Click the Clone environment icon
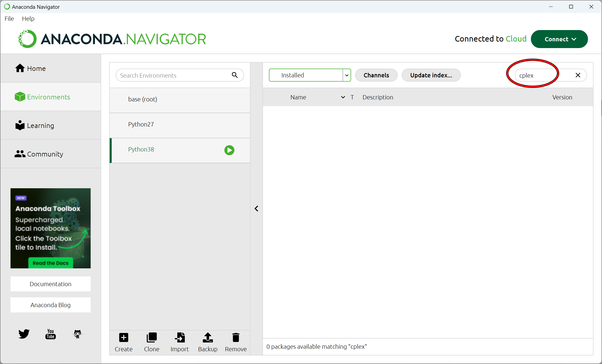 tap(152, 337)
